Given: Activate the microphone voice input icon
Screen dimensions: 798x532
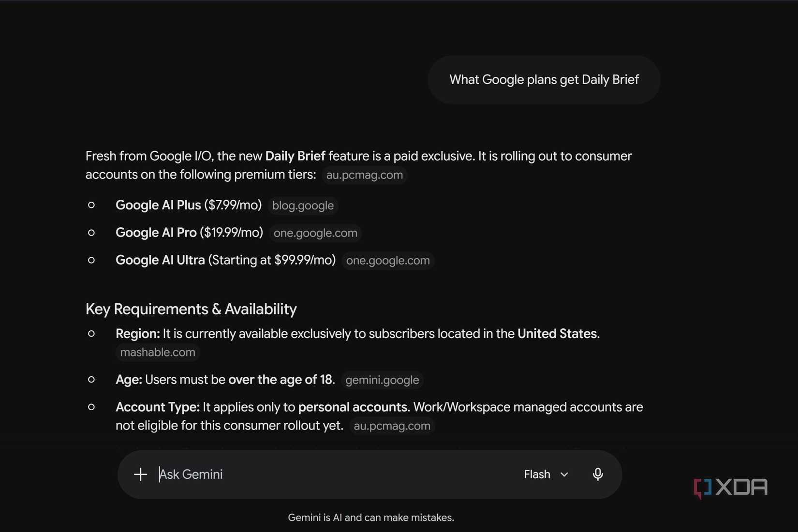Looking at the screenshot, I should (x=598, y=474).
